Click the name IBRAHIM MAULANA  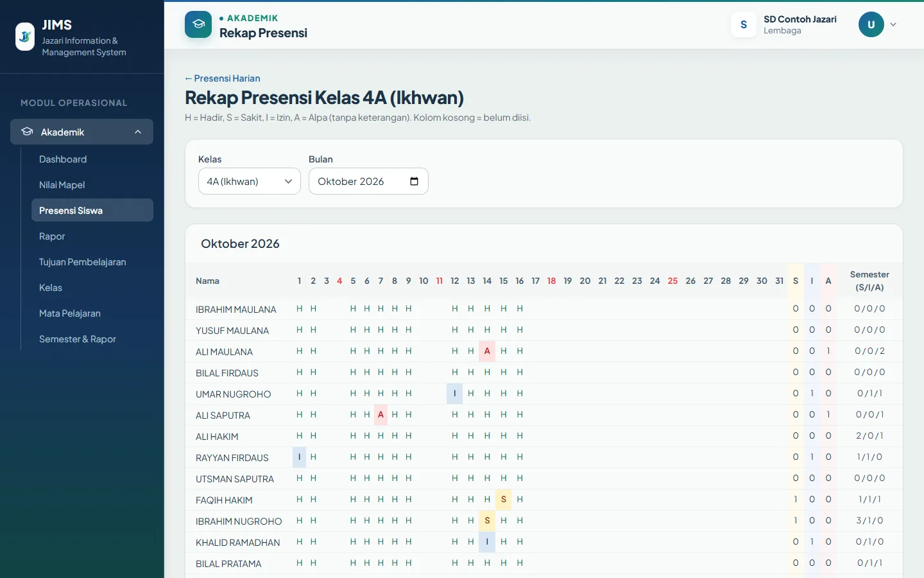click(x=236, y=310)
